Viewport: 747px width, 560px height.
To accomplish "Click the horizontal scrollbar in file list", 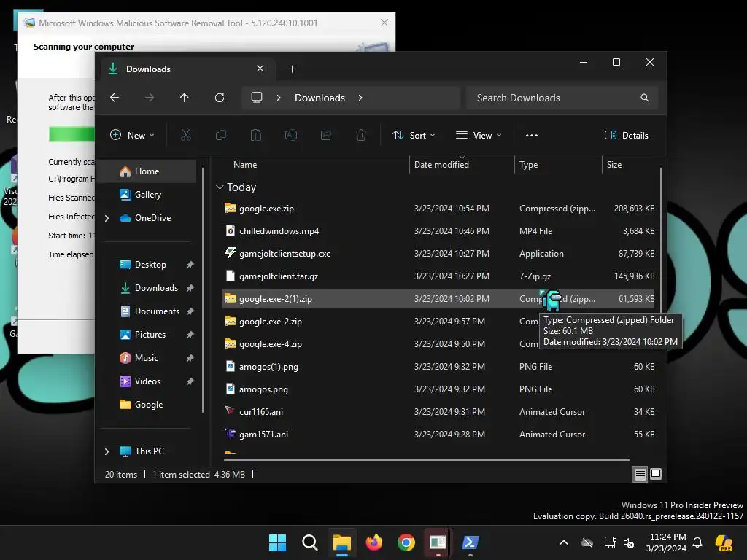I will [x=427, y=460].
